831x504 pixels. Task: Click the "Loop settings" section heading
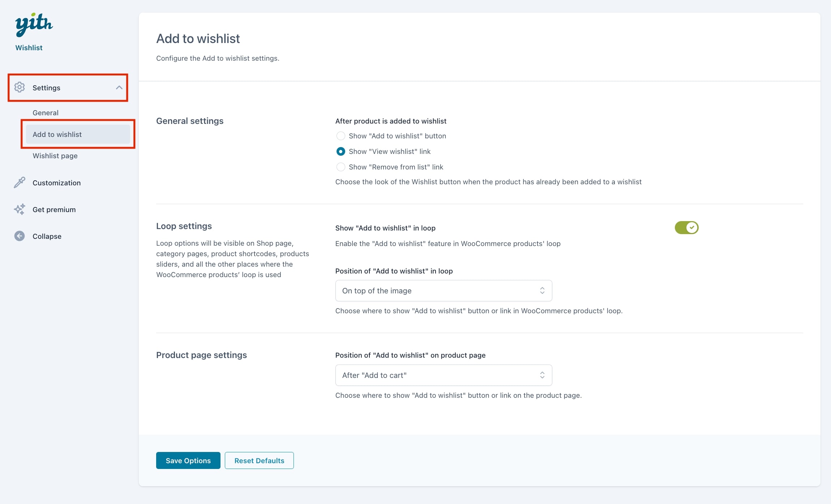[184, 226]
